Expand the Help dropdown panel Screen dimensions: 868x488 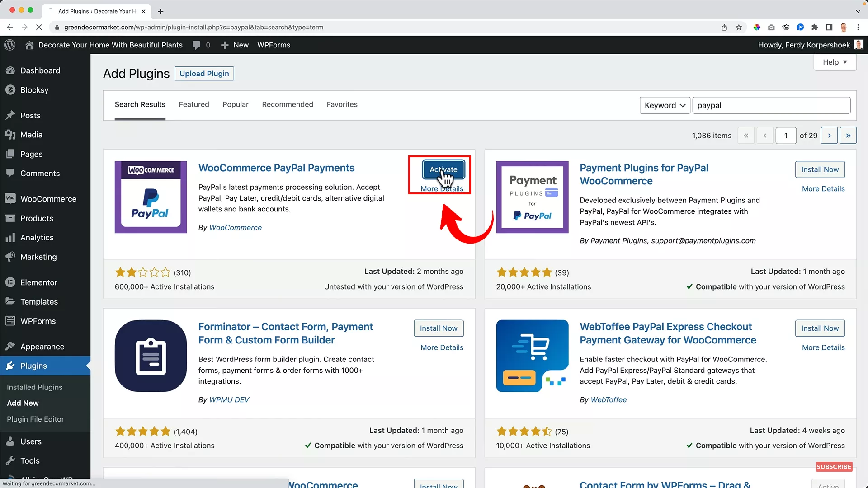point(835,62)
